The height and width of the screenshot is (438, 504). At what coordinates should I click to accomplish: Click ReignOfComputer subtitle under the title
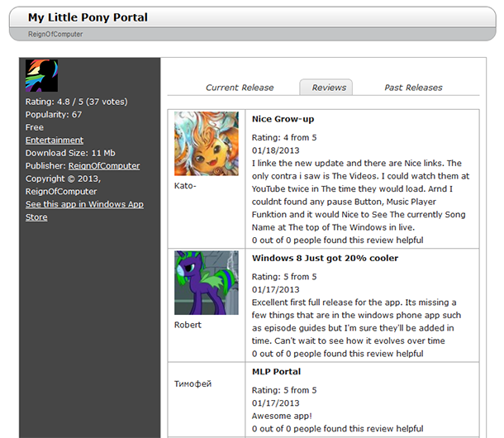click(x=55, y=34)
